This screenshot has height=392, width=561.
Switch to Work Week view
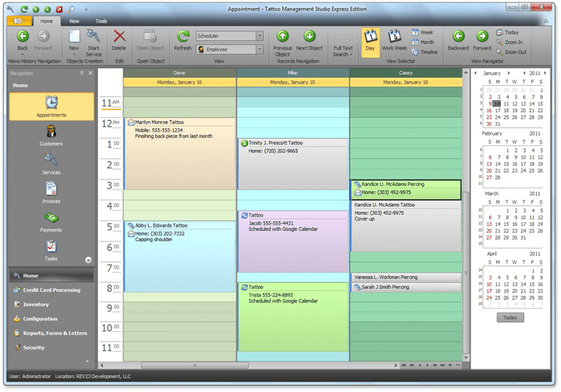coord(394,40)
